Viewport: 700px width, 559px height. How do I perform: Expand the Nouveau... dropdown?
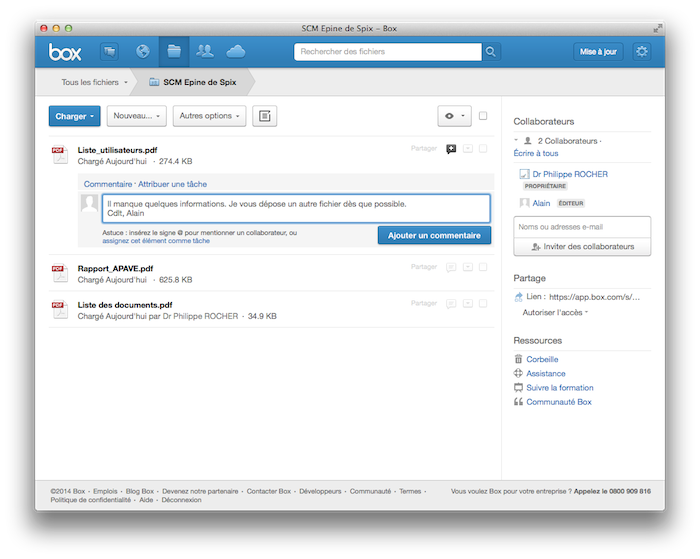pyautogui.click(x=136, y=116)
